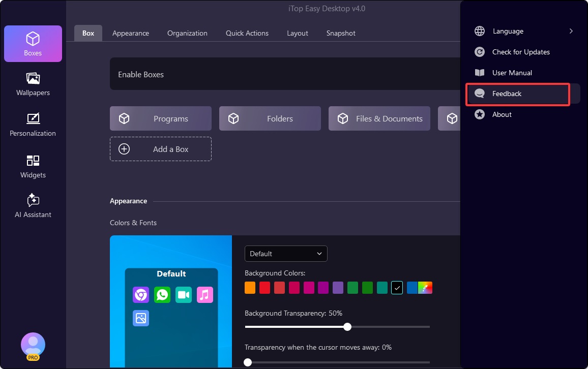This screenshot has width=588, height=369.
Task: Click the User Manual book icon
Action: coord(480,73)
